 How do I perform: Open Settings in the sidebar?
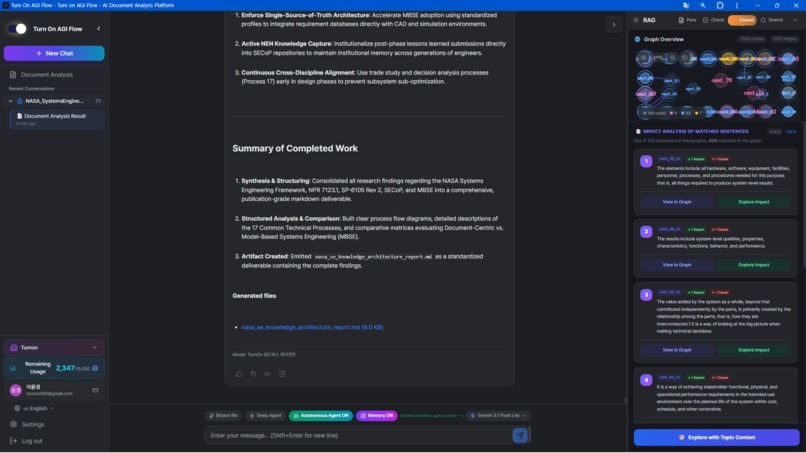pos(28,425)
